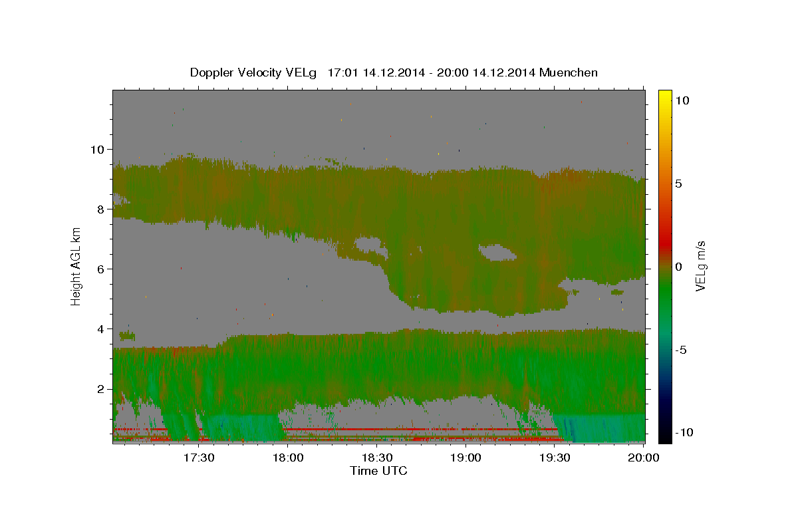Click the height label '8'
This screenshot has width=798, height=532.
tap(100, 209)
